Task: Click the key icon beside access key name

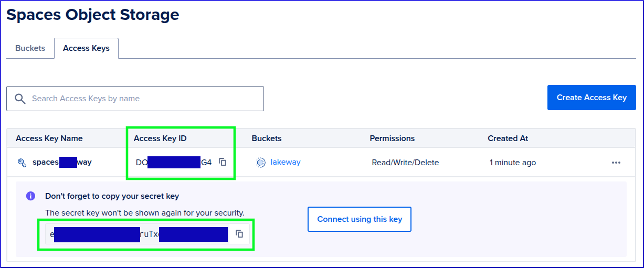Action: point(22,163)
